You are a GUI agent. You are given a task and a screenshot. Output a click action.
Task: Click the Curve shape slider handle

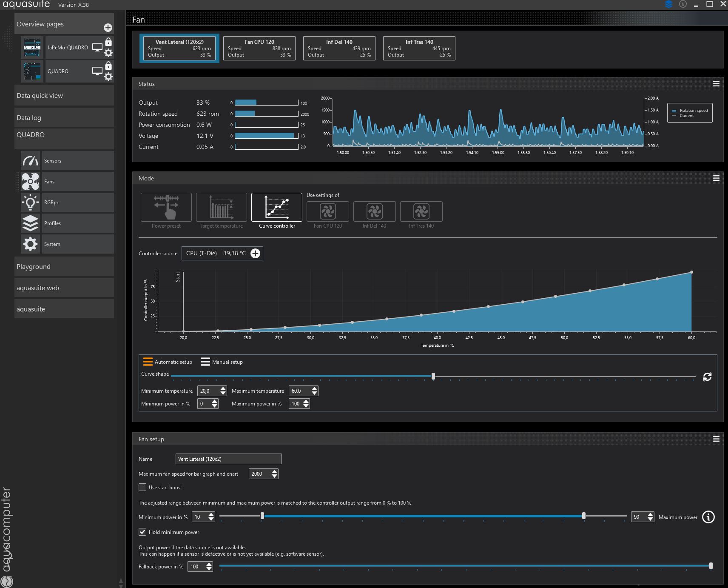[433, 376]
